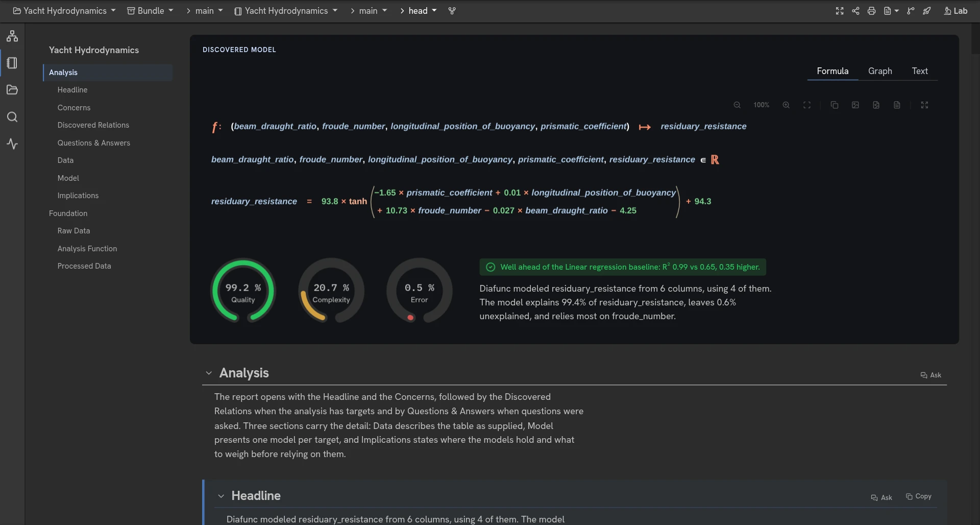This screenshot has width=980, height=525.
Task: Click the rocket launch icon
Action: click(x=926, y=11)
